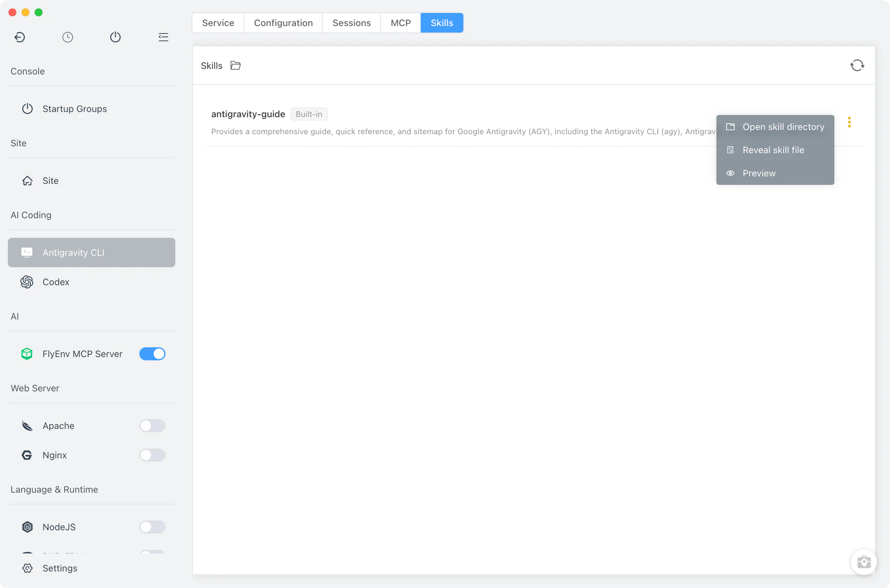This screenshot has width=890, height=588.
Task: Click the antigravity-guide skill name
Action: (248, 114)
